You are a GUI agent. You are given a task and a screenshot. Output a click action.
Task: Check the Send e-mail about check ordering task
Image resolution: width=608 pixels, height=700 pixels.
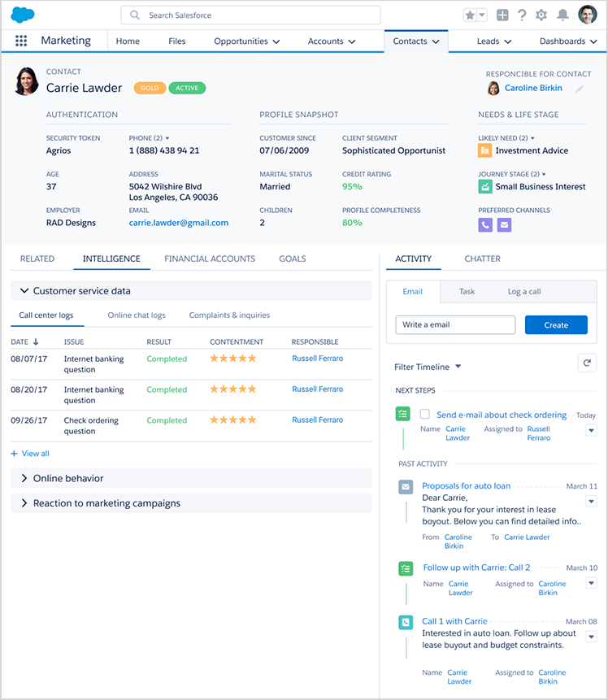pyautogui.click(x=424, y=414)
